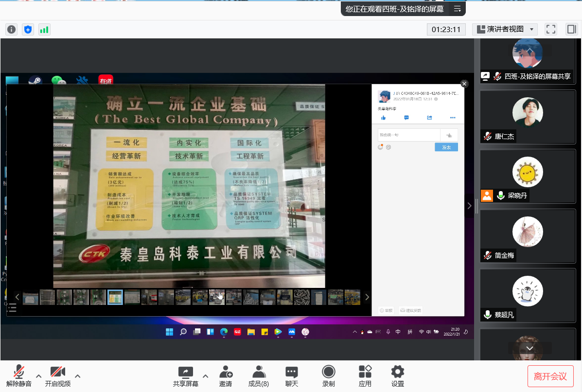Go to next thumbnails with right arrow
The image size is (582, 392).
(367, 297)
